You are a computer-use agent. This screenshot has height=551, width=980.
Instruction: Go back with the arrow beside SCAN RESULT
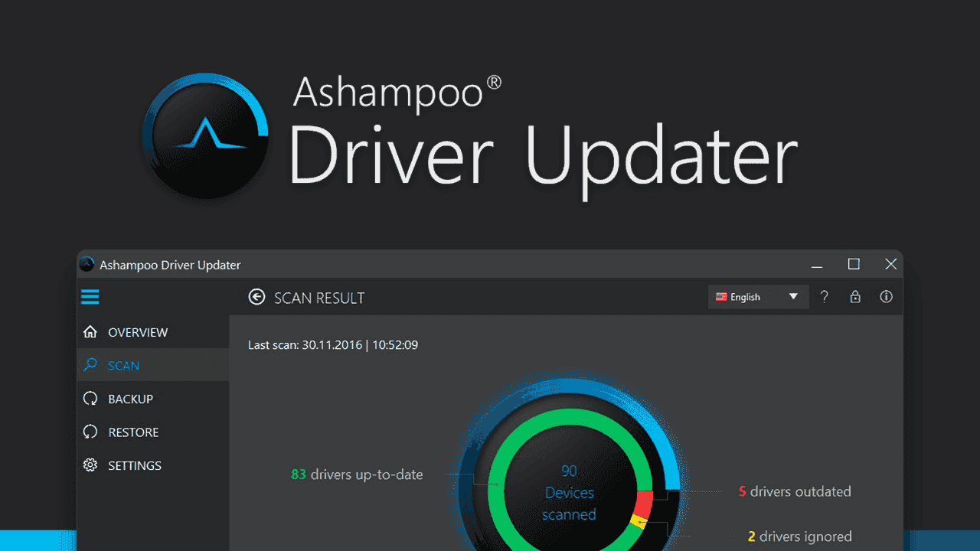coord(257,297)
